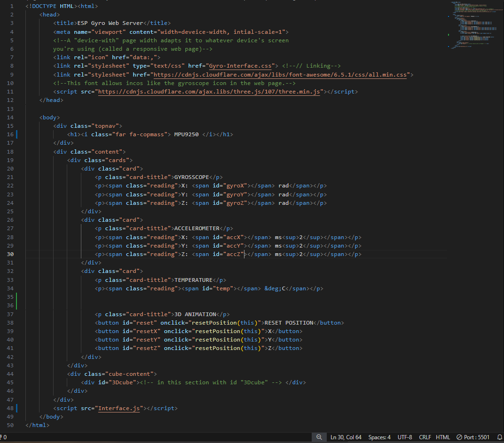Click the 'ACCELEROMETER' card title text

[x=197, y=228]
